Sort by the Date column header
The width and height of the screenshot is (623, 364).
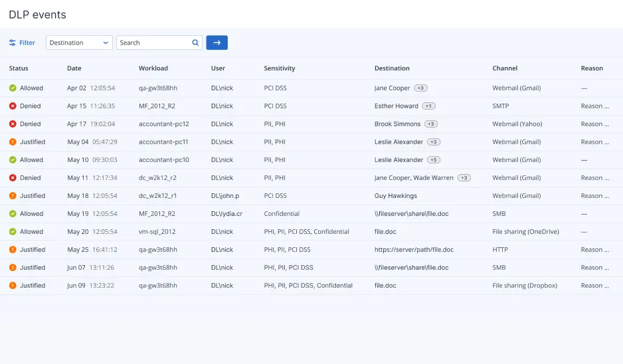pos(74,68)
